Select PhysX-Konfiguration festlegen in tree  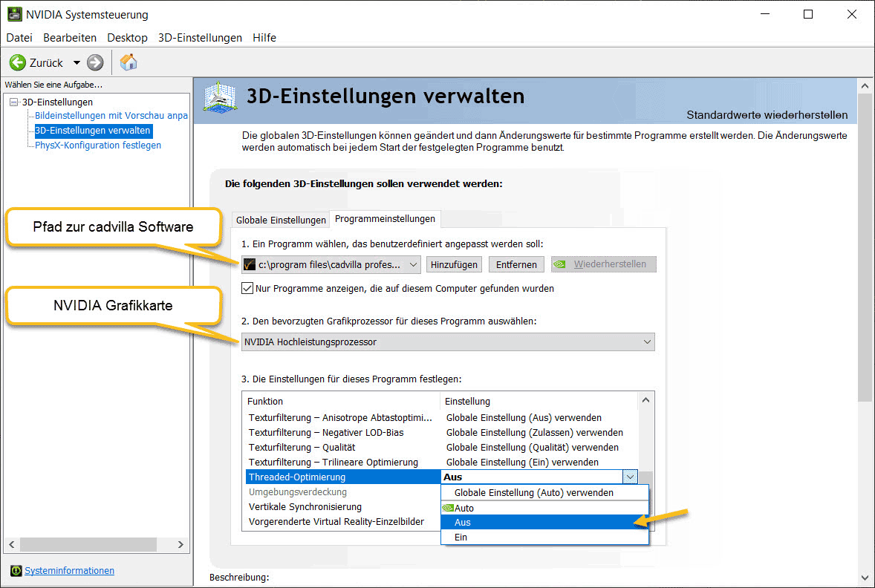click(x=98, y=146)
